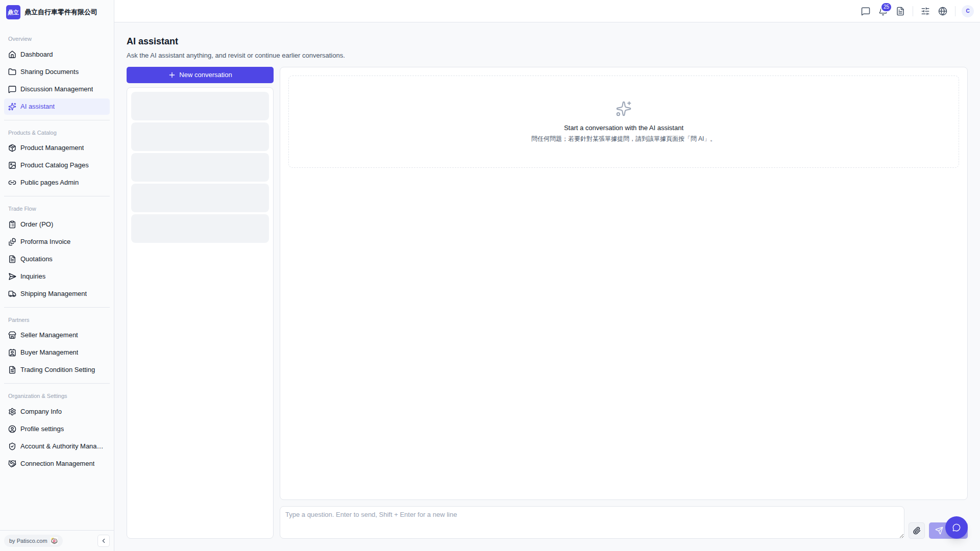The width and height of the screenshot is (980, 551).
Task: Open the globe language selector
Action: click(943, 11)
